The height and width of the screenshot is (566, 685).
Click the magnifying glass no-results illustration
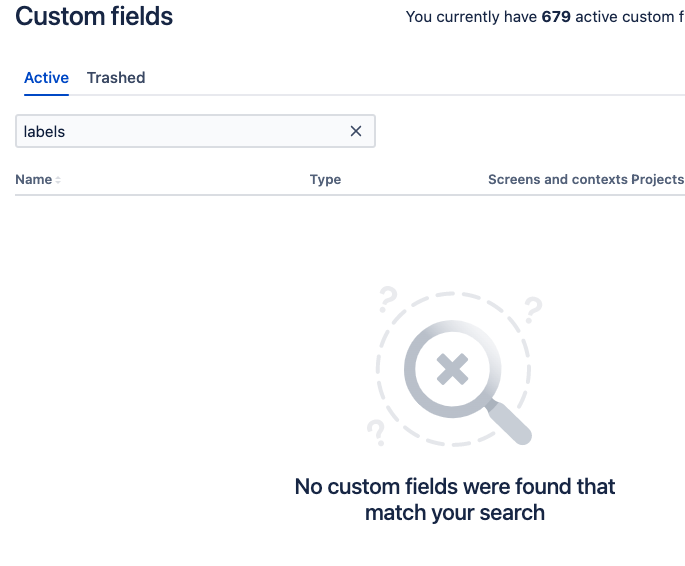click(454, 367)
